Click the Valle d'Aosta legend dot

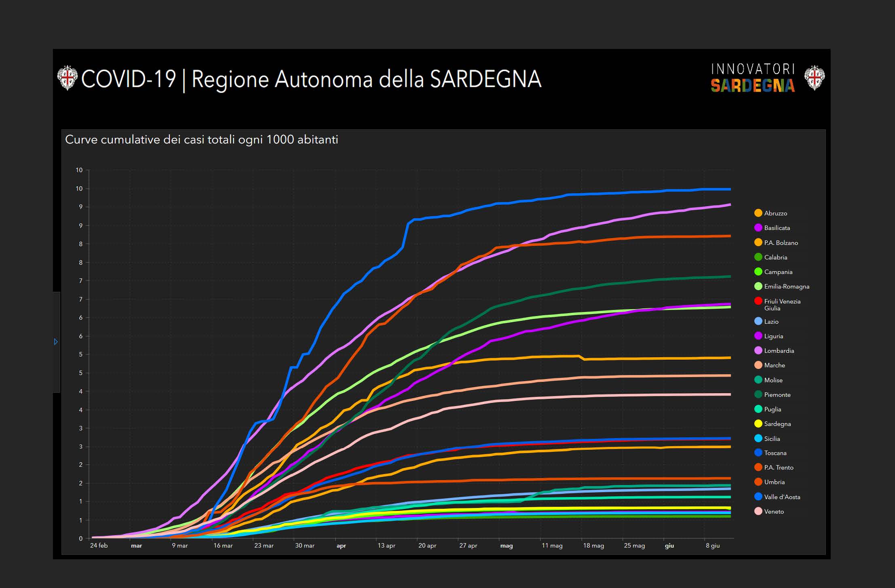[x=758, y=497]
